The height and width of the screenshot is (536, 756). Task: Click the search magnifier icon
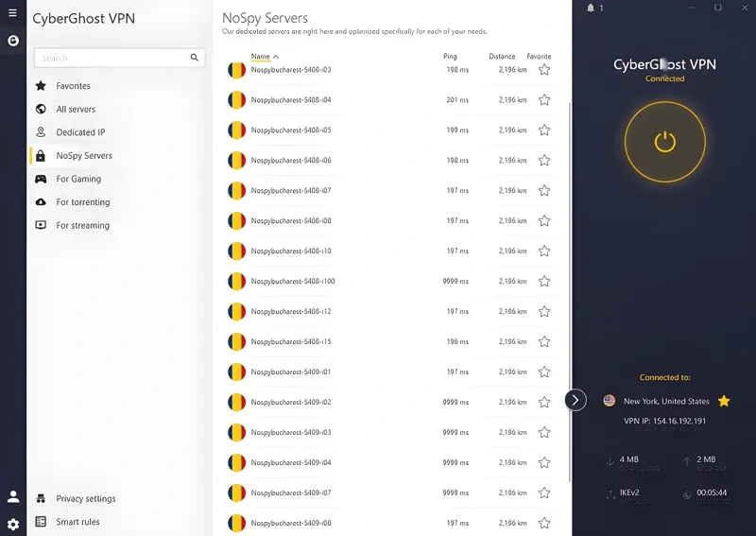coord(195,58)
